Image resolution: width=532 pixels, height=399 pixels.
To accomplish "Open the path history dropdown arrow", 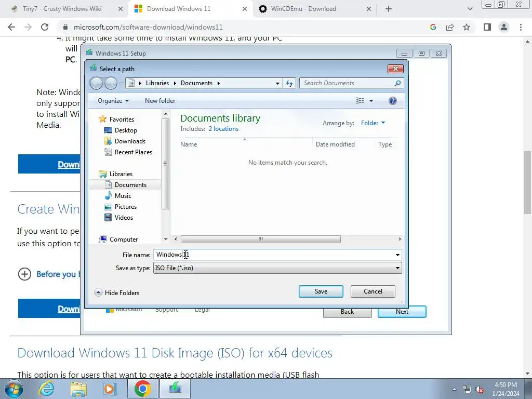I will [277, 83].
